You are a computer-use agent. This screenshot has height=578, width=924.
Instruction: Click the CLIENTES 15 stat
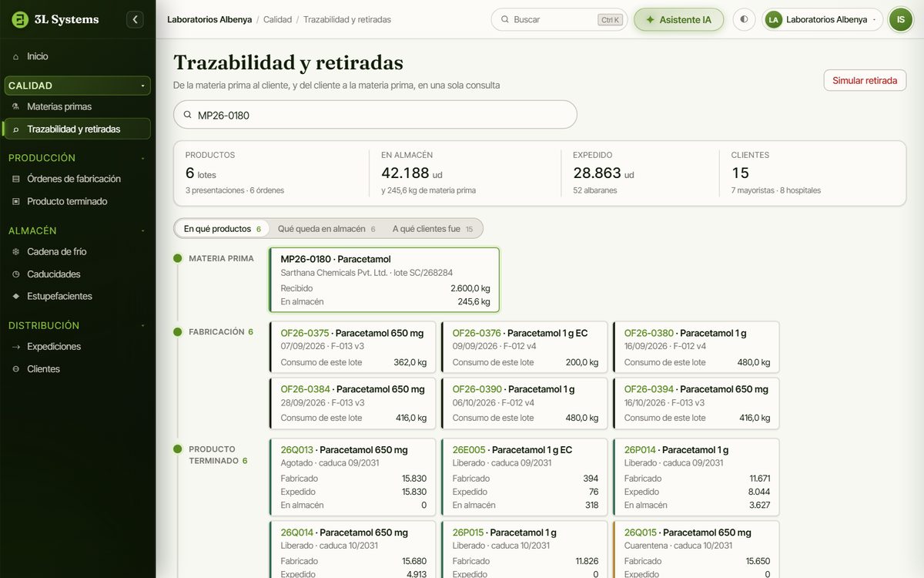(x=808, y=173)
